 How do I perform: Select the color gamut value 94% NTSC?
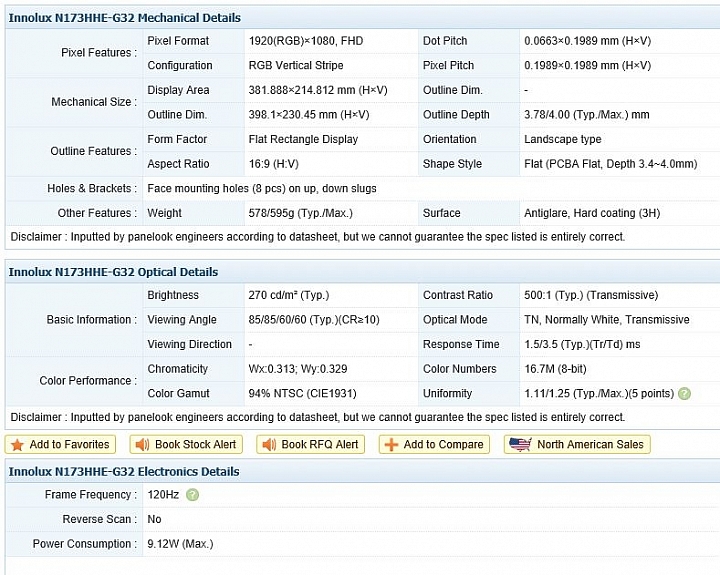[302, 394]
